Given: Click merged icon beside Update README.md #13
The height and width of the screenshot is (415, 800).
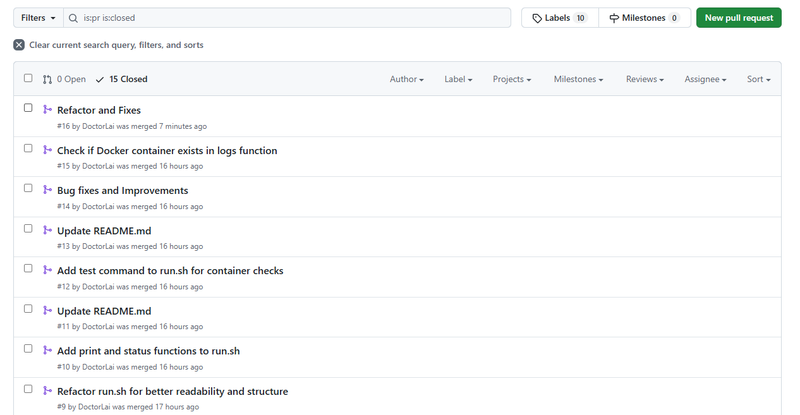Looking at the screenshot, I should [x=47, y=230].
